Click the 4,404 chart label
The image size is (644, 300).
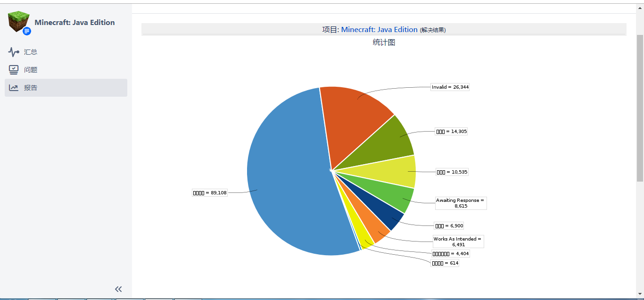450,254
